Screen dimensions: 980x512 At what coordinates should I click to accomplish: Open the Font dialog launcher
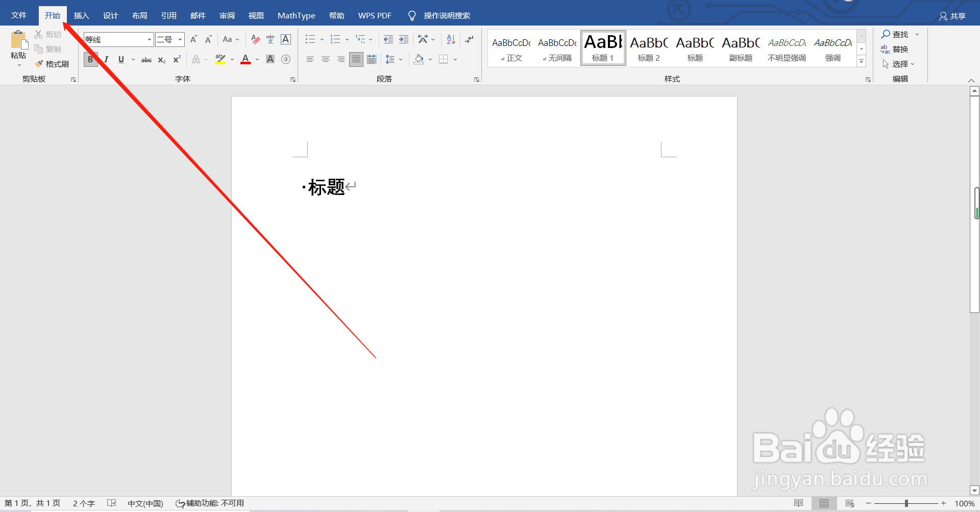click(293, 80)
